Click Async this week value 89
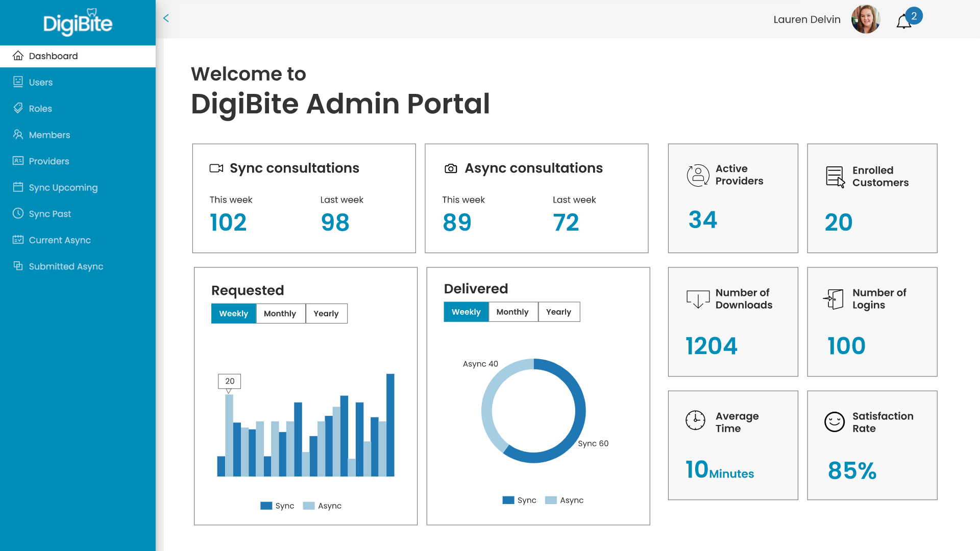The width and height of the screenshot is (980, 551). 457,222
